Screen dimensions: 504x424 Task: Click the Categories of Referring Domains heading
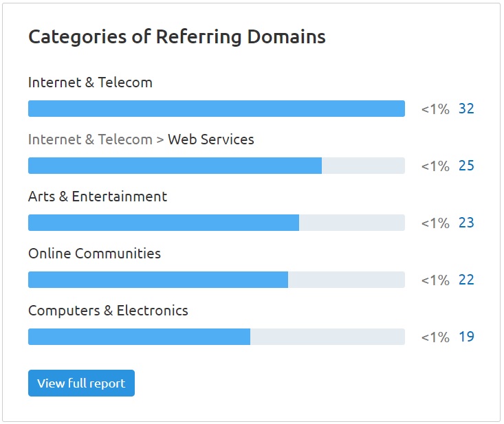[177, 36]
